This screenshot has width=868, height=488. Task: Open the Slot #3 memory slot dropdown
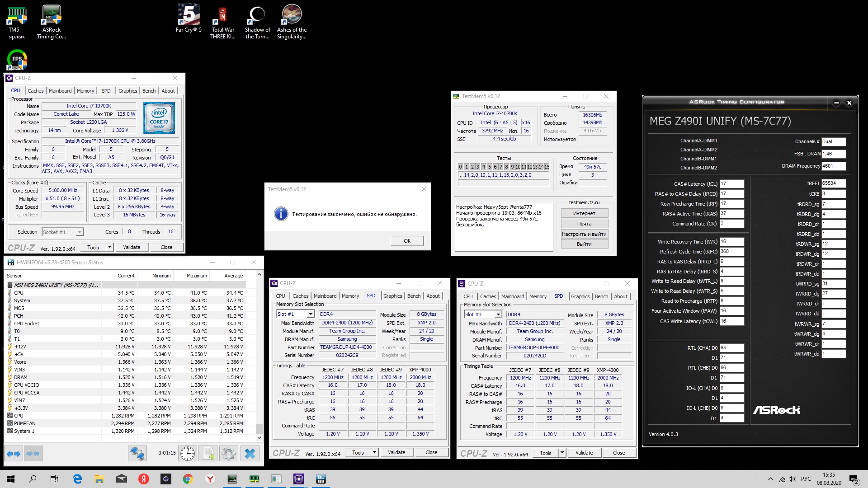point(498,314)
